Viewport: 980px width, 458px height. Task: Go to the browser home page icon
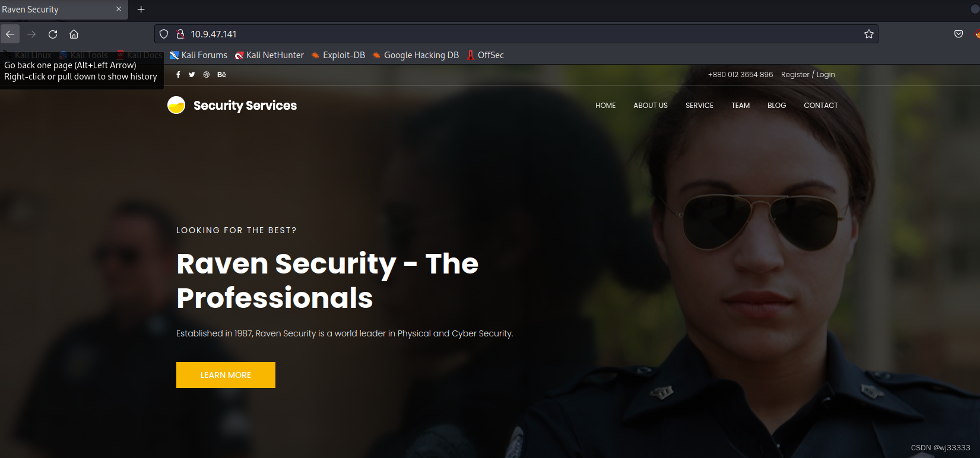(74, 34)
